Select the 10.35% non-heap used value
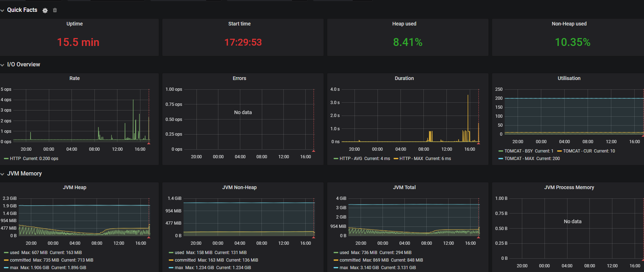This screenshot has height=272, width=644. coord(573,42)
